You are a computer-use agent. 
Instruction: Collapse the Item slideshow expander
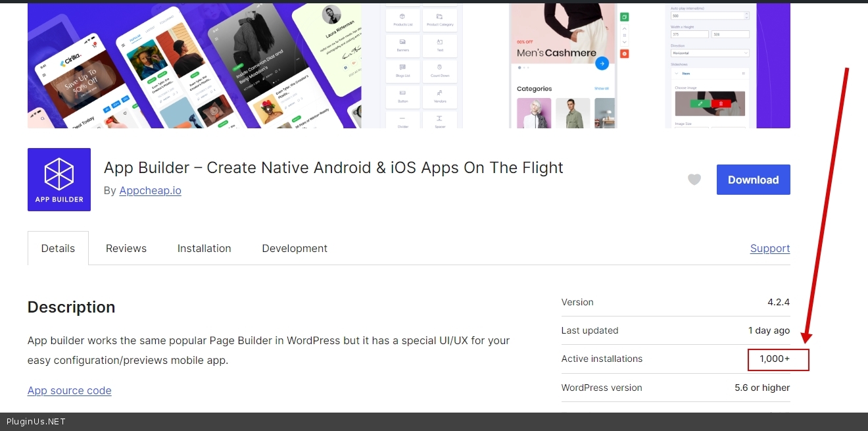pyautogui.click(x=677, y=73)
